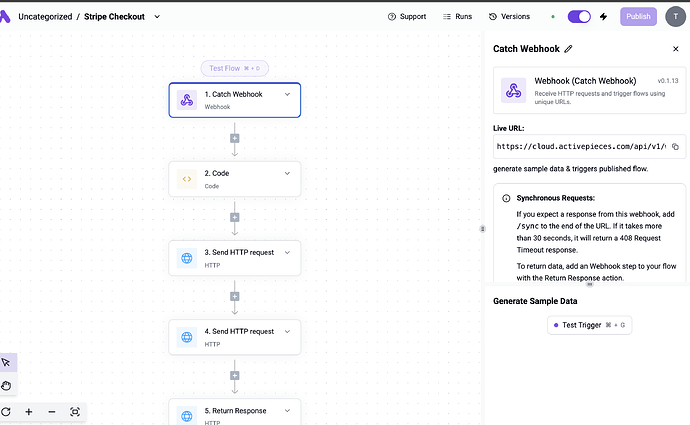690x425 pixels.
Task: Open the user avatar menu
Action: [x=675, y=17]
